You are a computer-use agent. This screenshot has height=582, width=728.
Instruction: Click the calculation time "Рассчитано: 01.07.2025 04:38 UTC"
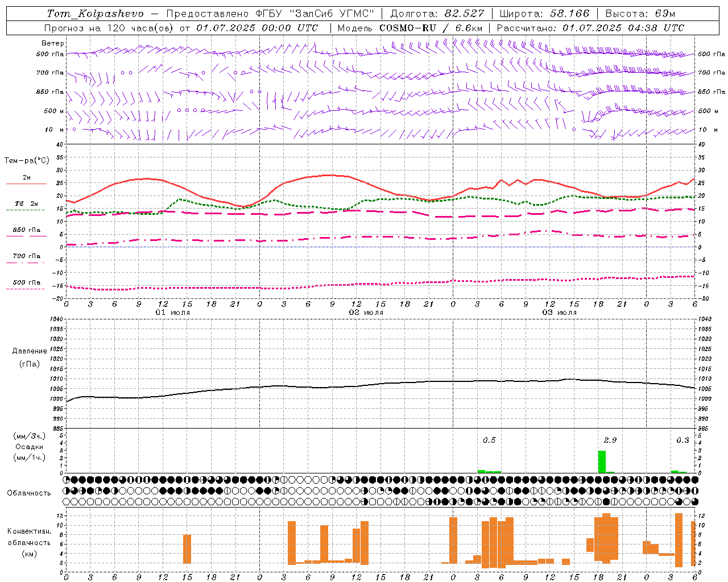click(590, 28)
